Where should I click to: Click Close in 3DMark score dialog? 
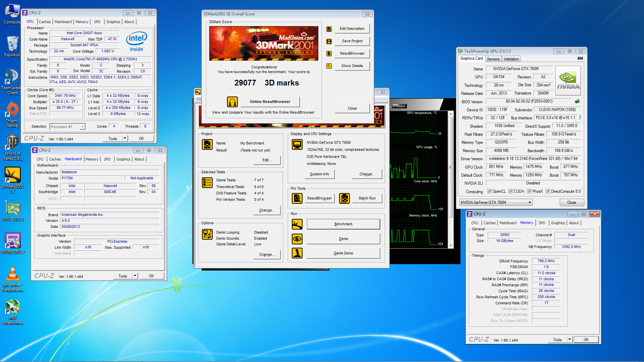(352, 108)
